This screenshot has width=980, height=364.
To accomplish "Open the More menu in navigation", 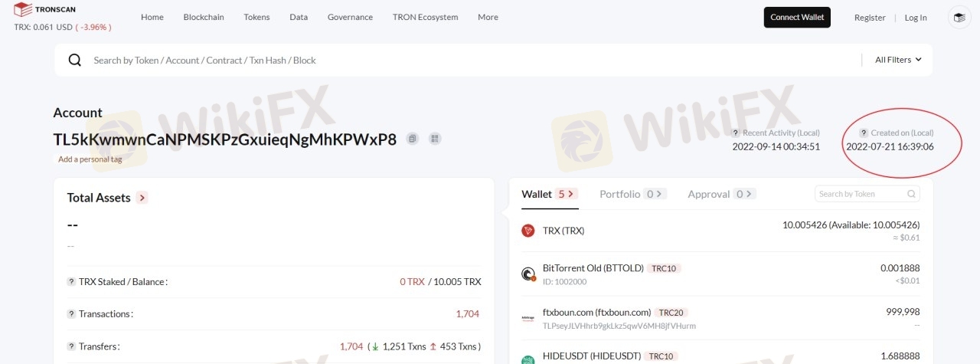I will tap(488, 17).
